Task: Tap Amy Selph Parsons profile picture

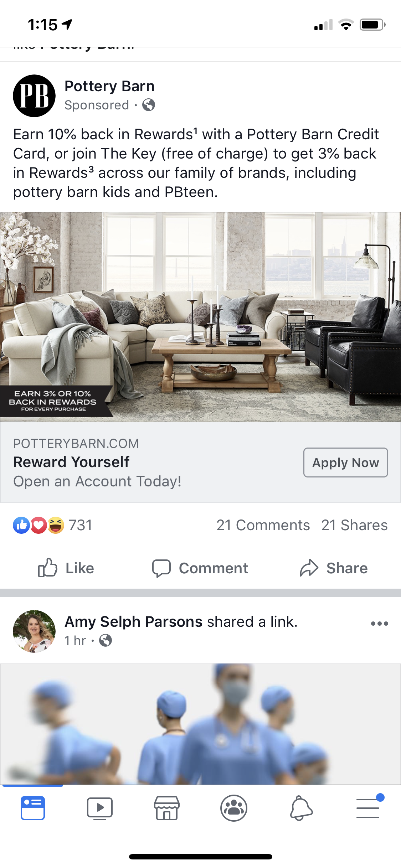Action: click(34, 631)
